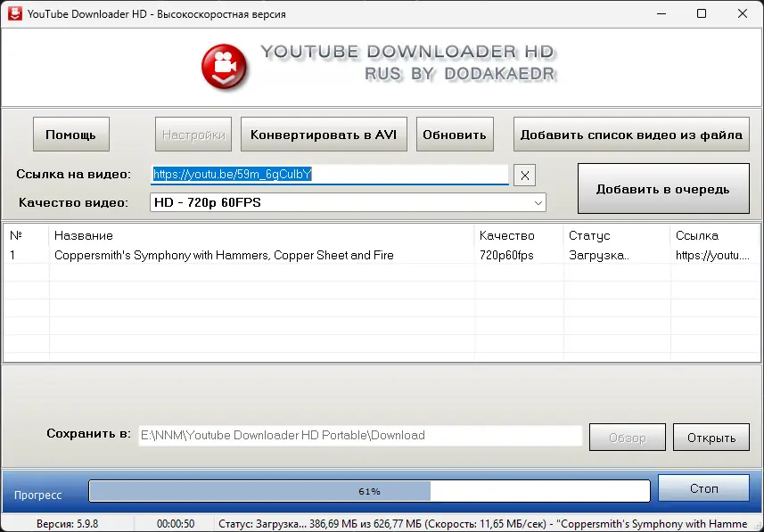Click the Название column header
Image resolution: width=764 pixels, height=532 pixels.
coord(262,236)
